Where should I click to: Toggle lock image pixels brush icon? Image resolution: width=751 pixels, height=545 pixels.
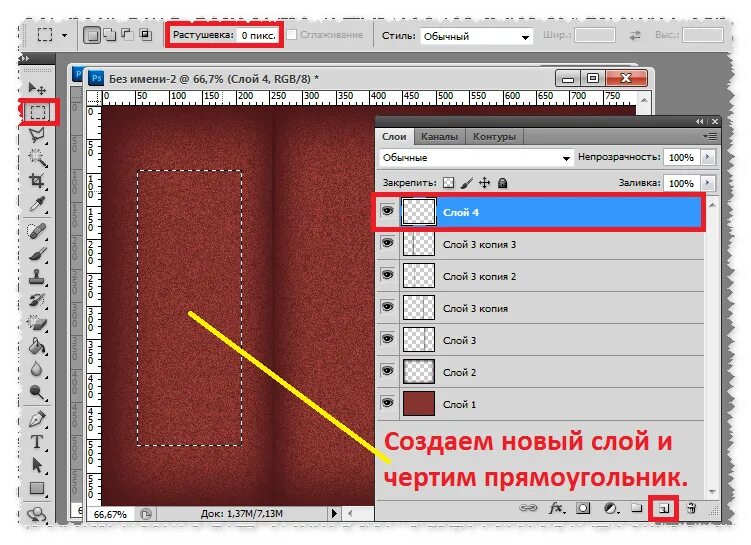click(x=467, y=182)
